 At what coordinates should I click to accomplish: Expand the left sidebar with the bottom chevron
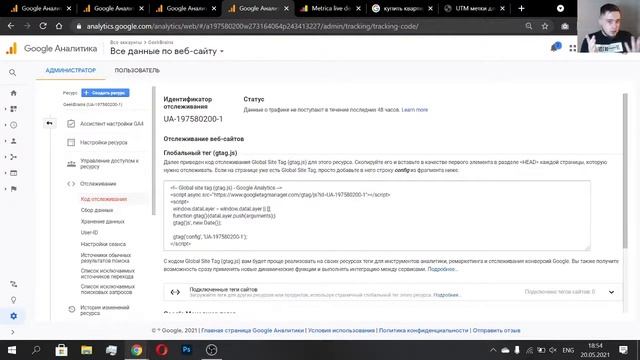13,332
